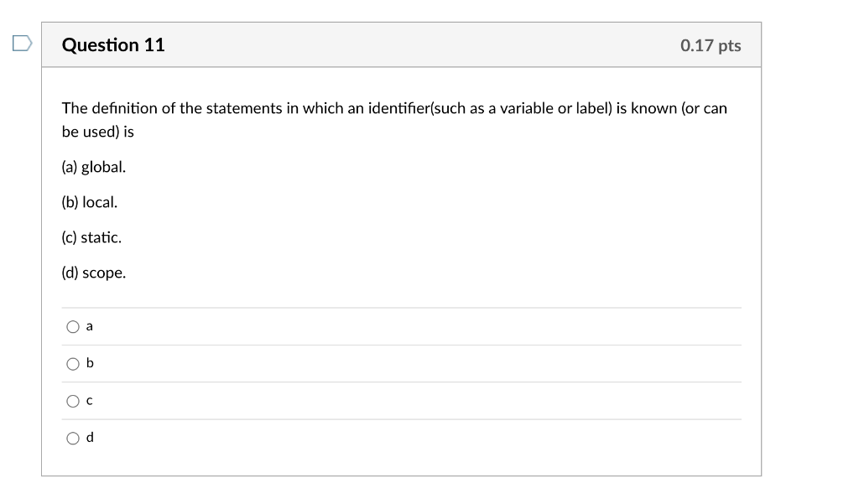The height and width of the screenshot is (504, 859).
Task: Click the answer row containing choice d
Action: click(x=403, y=438)
